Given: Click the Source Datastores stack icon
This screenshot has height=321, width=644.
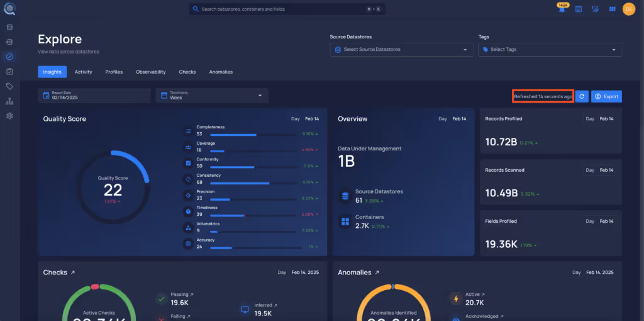Looking at the screenshot, I should click(x=345, y=196).
